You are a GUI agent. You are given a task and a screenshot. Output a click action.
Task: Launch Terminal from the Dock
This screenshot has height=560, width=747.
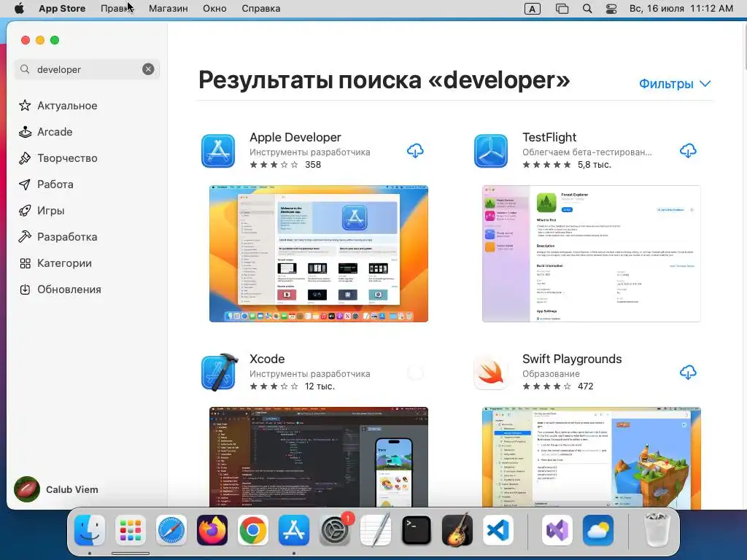click(417, 530)
